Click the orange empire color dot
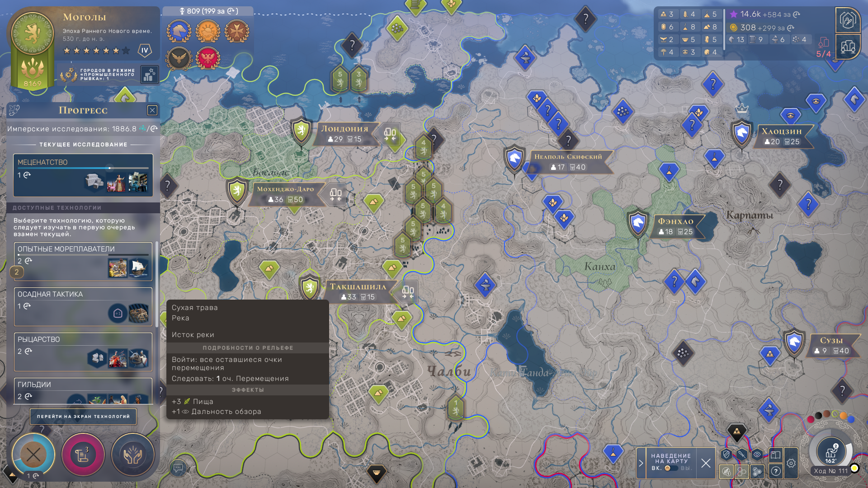 [843, 415]
